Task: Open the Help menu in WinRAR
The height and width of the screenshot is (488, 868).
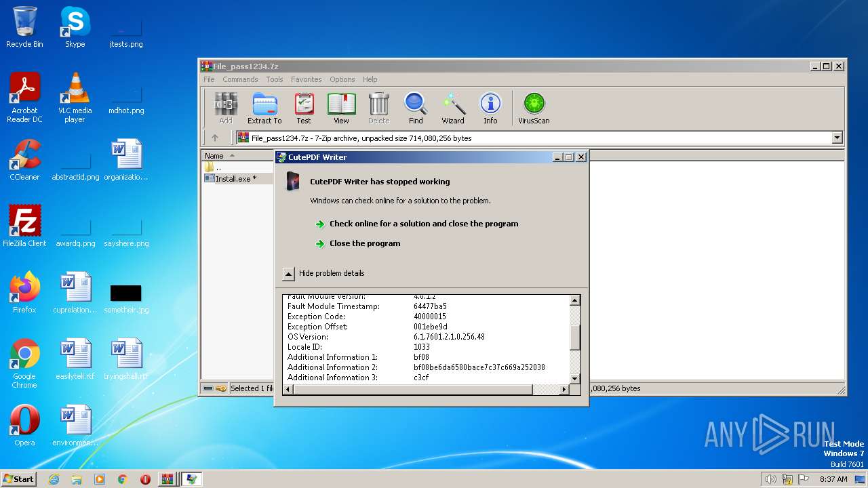Action: click(x=370, y=79)
